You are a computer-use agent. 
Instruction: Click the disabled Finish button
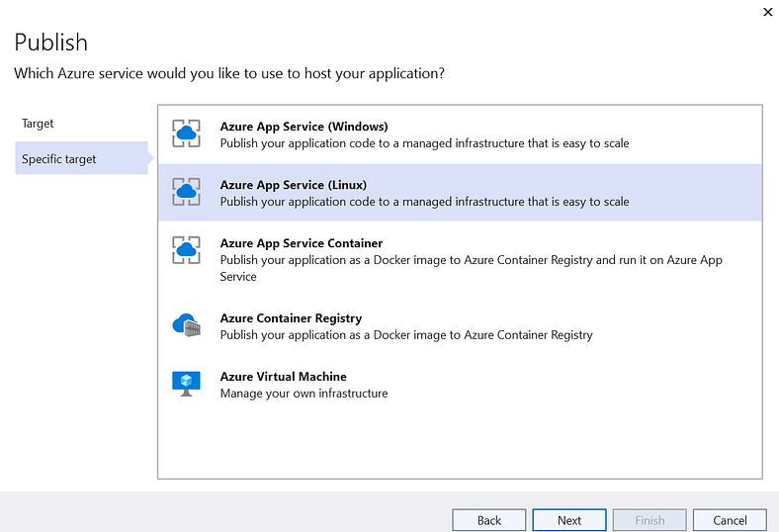coord(649,520)
